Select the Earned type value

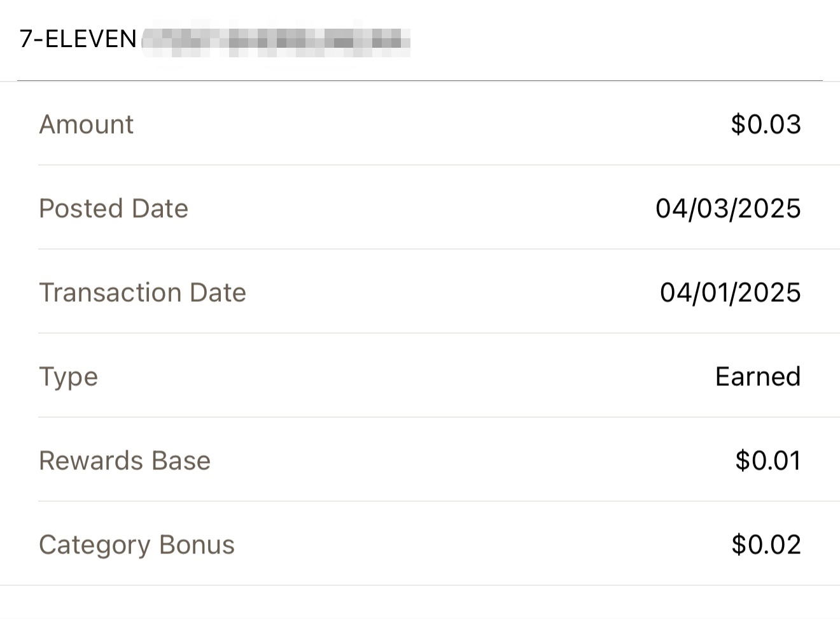pos(758,376)
